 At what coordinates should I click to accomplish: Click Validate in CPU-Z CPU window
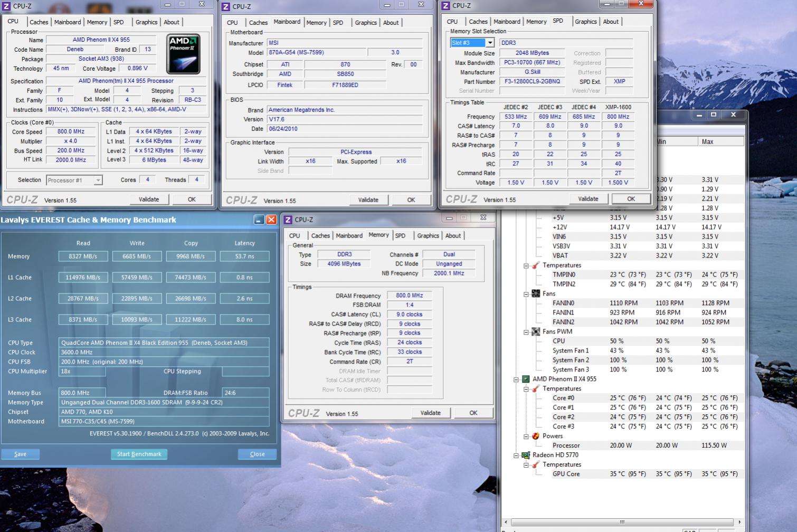pos(149,199)
